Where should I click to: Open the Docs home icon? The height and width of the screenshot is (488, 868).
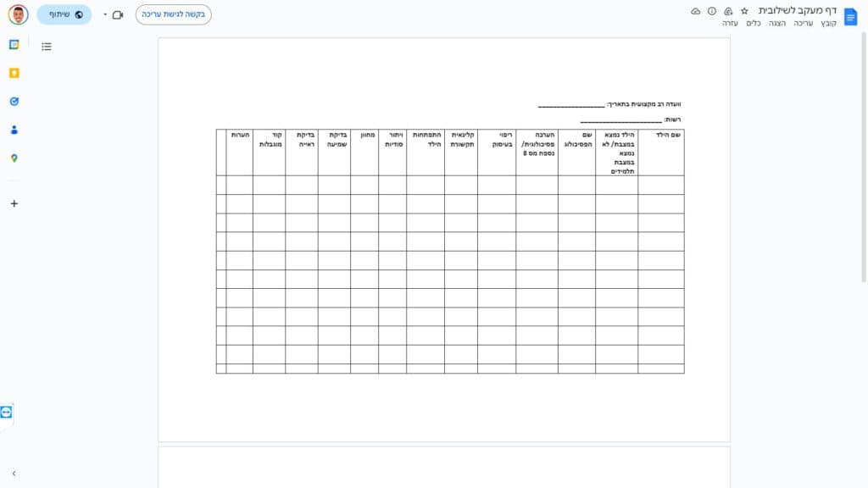tap(850, 16)
